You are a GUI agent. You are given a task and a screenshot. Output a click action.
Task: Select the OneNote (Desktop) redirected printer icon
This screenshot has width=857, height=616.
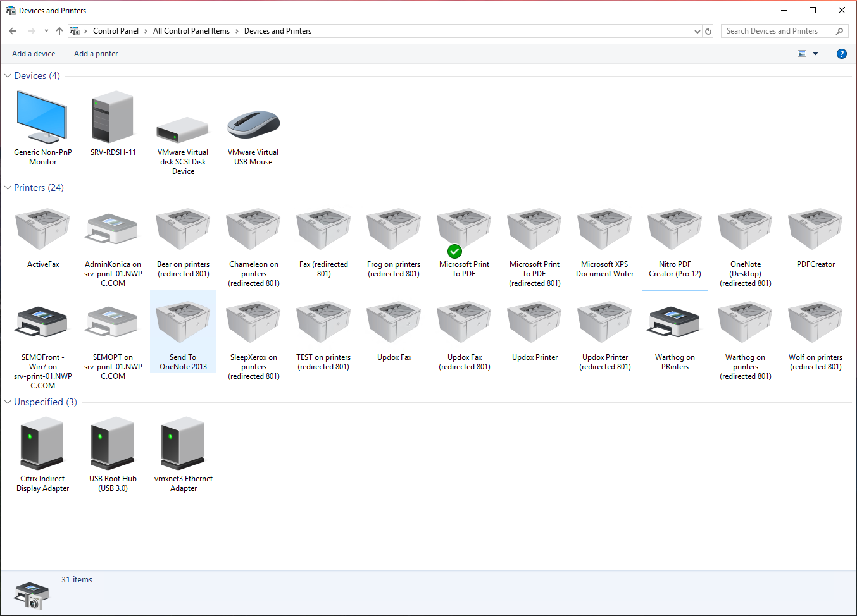point(745,229)
